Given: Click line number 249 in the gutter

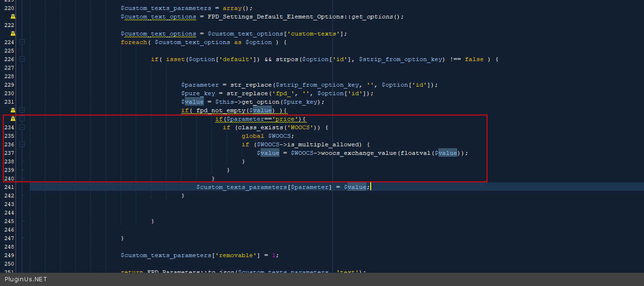Looking at the screenshot, I should pyautogui.click(x=9, y=255).
